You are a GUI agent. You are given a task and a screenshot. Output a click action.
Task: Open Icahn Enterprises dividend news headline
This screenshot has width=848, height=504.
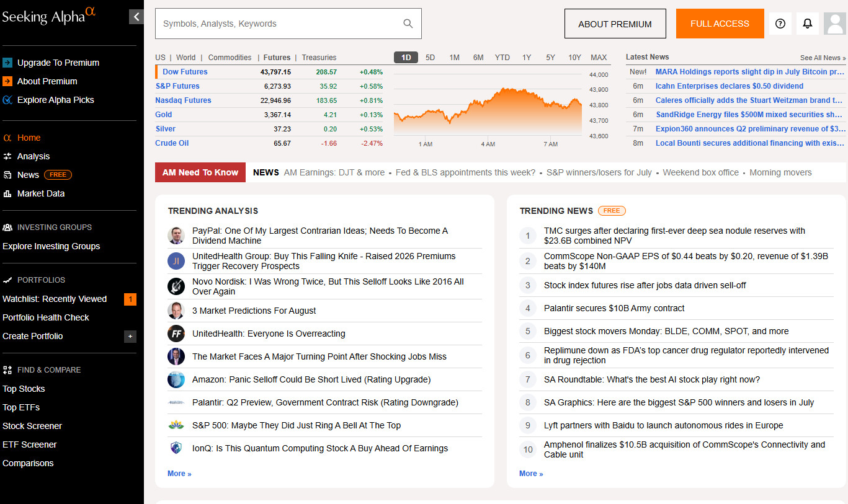pyautogui.click(x=730, y=86)
